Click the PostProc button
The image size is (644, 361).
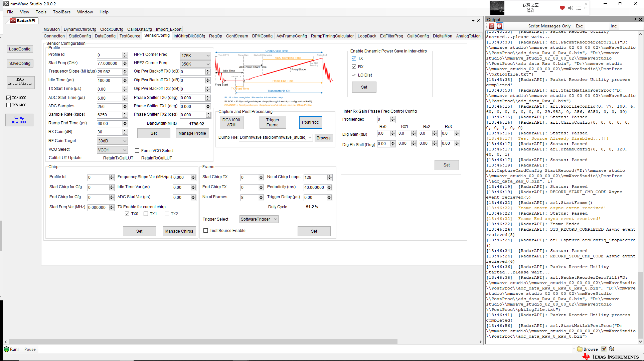310,122
